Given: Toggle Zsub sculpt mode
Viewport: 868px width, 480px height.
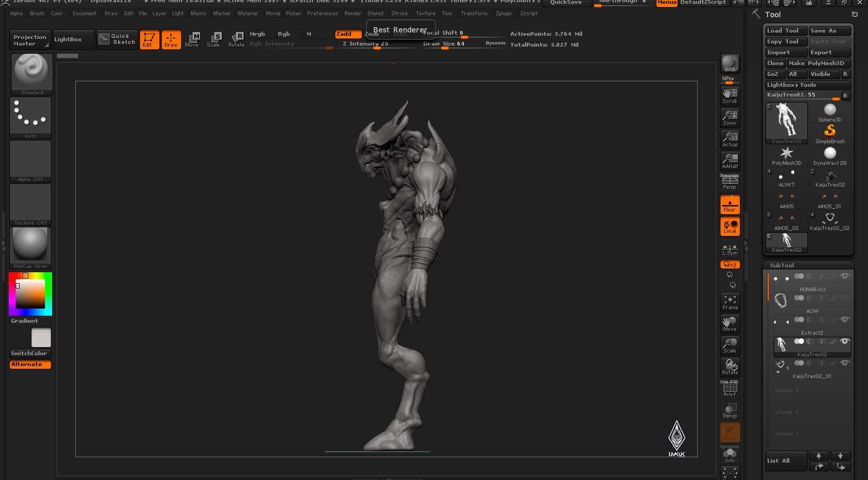Looking at the screenshot, I should [372, 34].
